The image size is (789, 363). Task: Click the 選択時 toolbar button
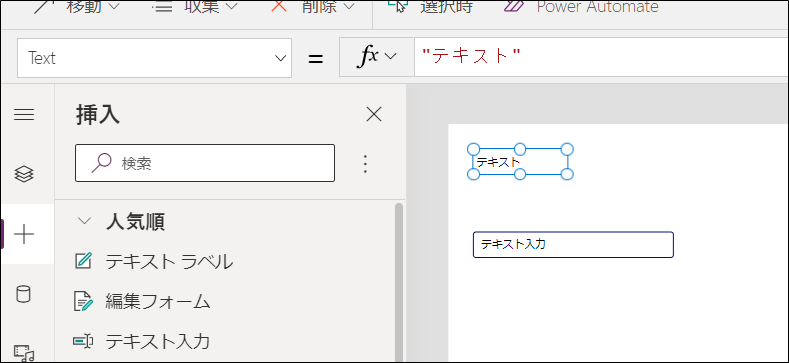pos(430,7)
